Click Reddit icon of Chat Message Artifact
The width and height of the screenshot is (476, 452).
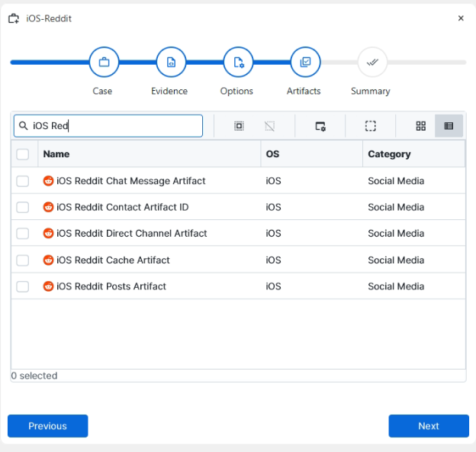point(48,181)
